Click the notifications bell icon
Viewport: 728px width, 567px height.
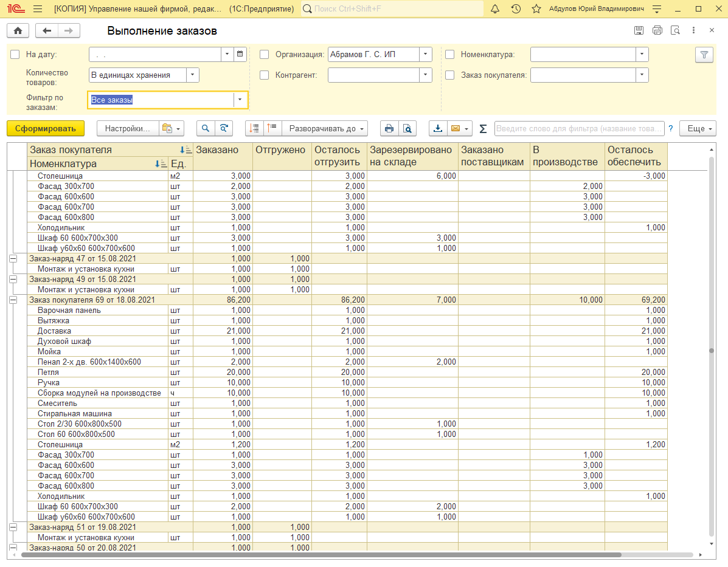(x=495, y=9)
